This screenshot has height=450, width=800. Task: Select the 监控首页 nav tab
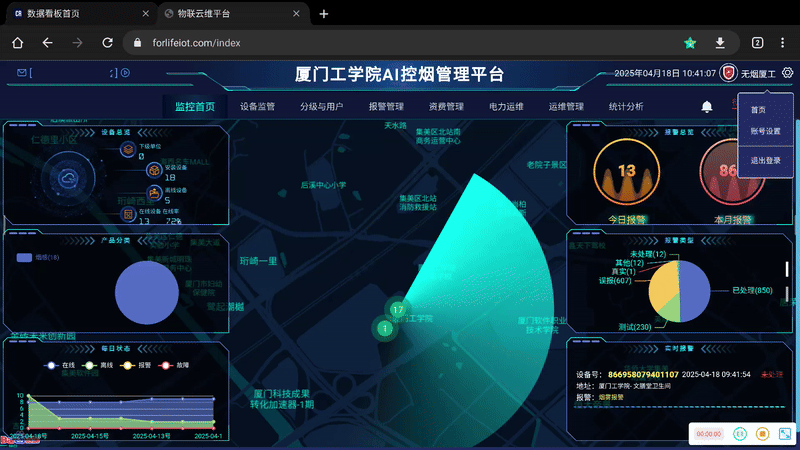pos(195,107)
